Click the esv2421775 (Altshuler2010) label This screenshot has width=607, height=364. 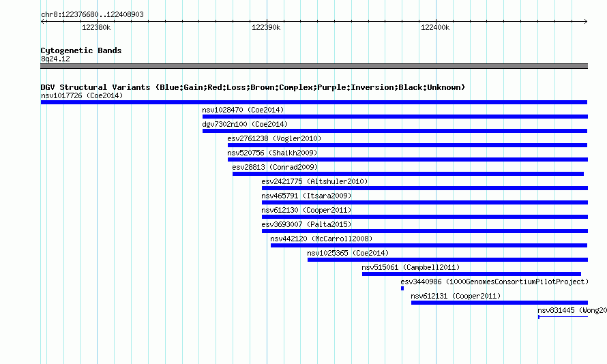click(314, 181)
